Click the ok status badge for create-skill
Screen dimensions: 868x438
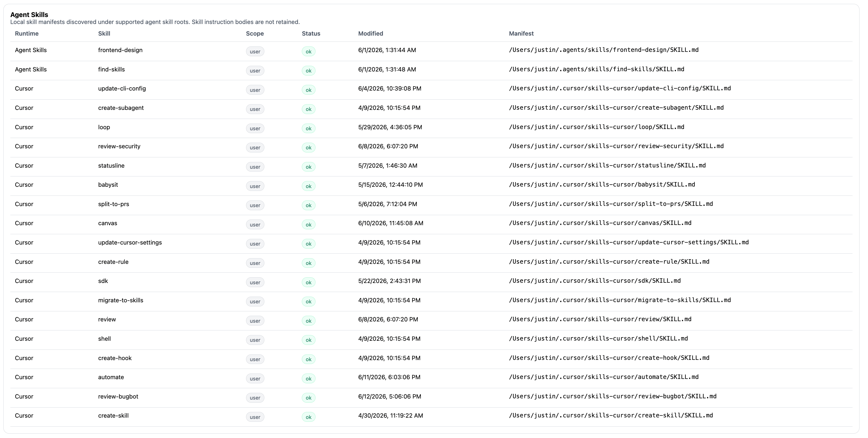tap(309, 417)
